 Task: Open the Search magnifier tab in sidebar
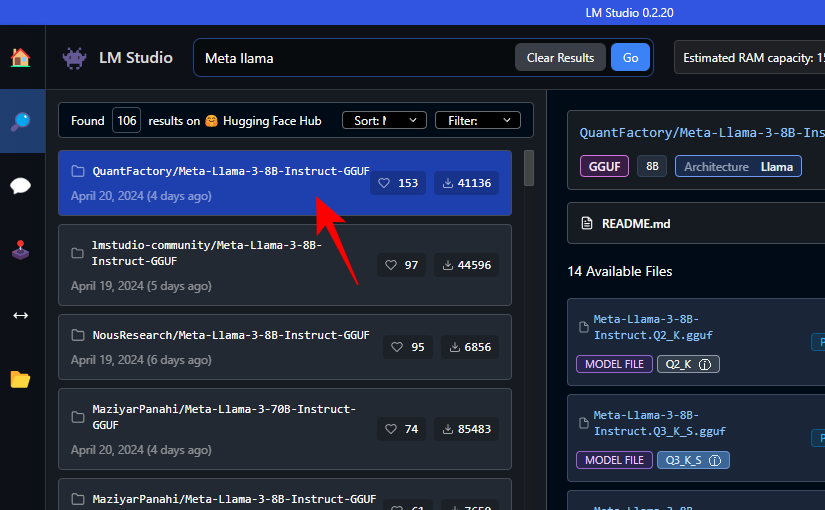pyautogui.click(x=21, y=122)
